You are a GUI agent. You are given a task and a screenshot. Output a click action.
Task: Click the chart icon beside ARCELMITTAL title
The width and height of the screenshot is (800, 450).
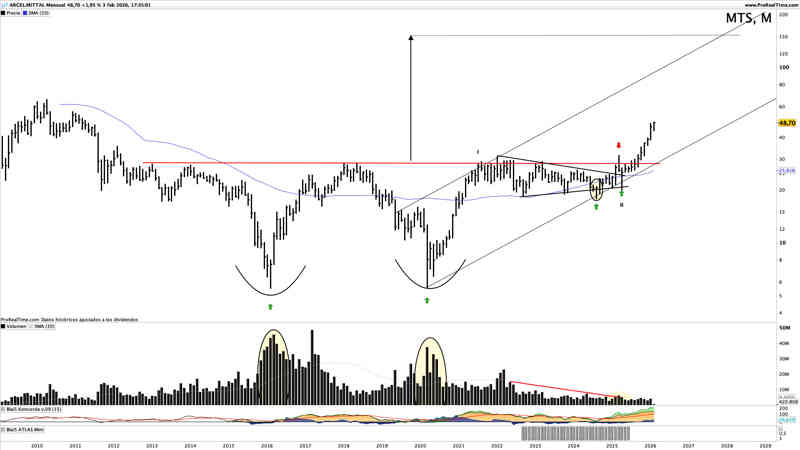tap(4, 5)
